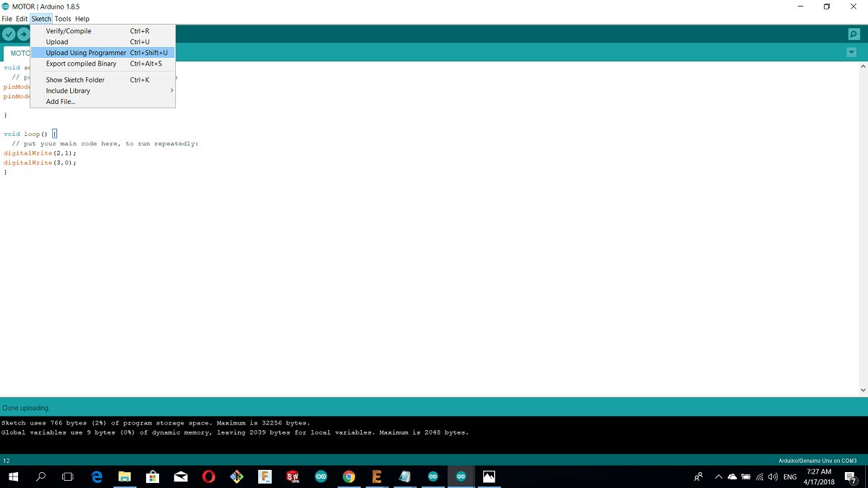Click line number 12 in status bar
Screen dimensions: 868x488
tap(7, 461)
